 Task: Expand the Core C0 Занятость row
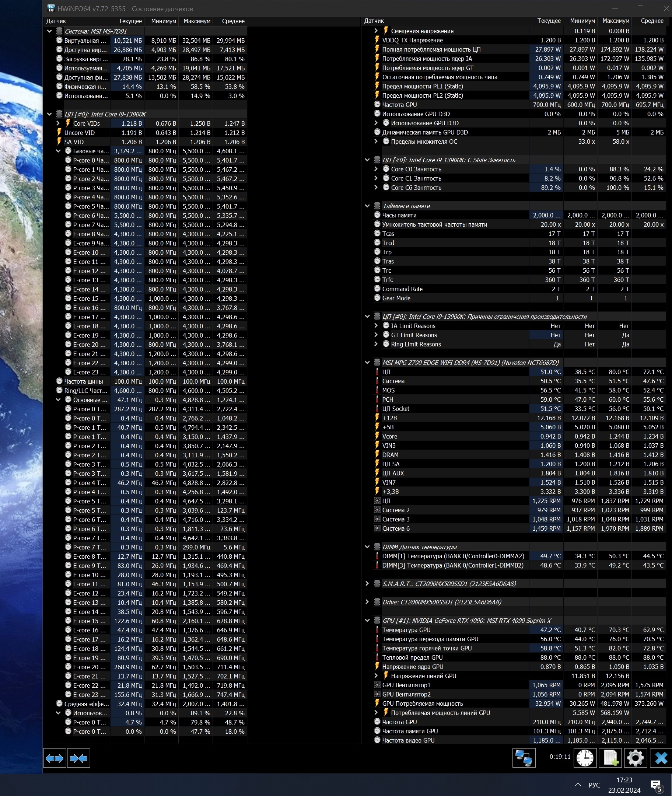pos(376,169)
